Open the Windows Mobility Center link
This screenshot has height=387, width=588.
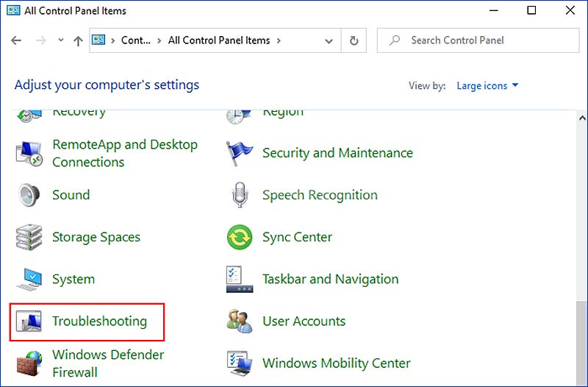coord(337,363)
